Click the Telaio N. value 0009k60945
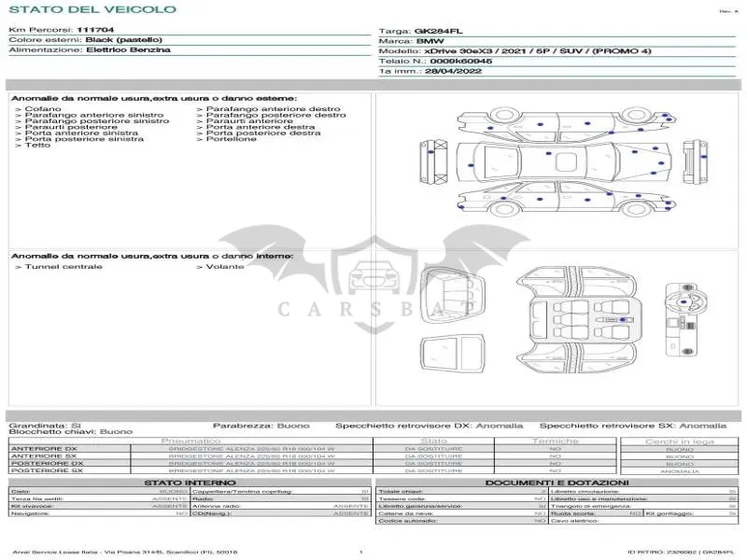Screen dimensions: 747x560 click(x=461, y=62)
